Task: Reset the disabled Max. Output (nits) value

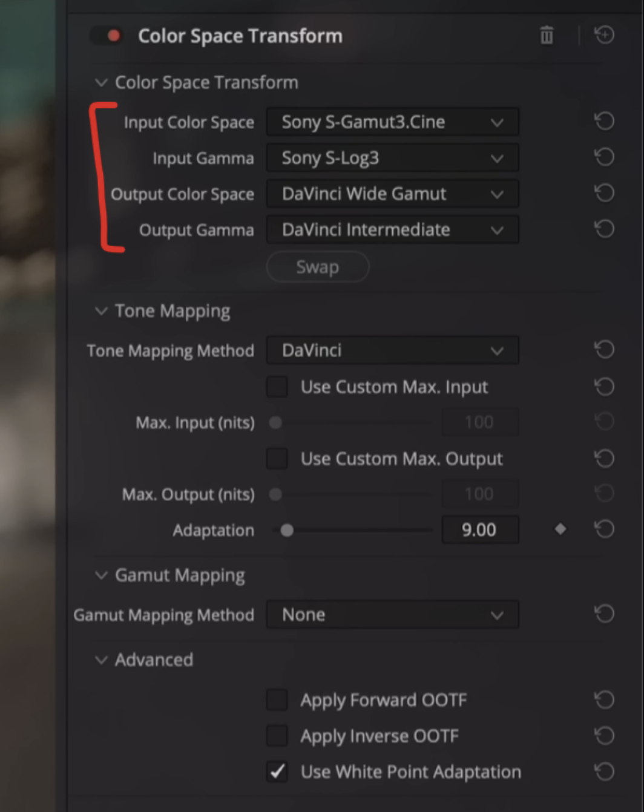Action: pos(604,494)
